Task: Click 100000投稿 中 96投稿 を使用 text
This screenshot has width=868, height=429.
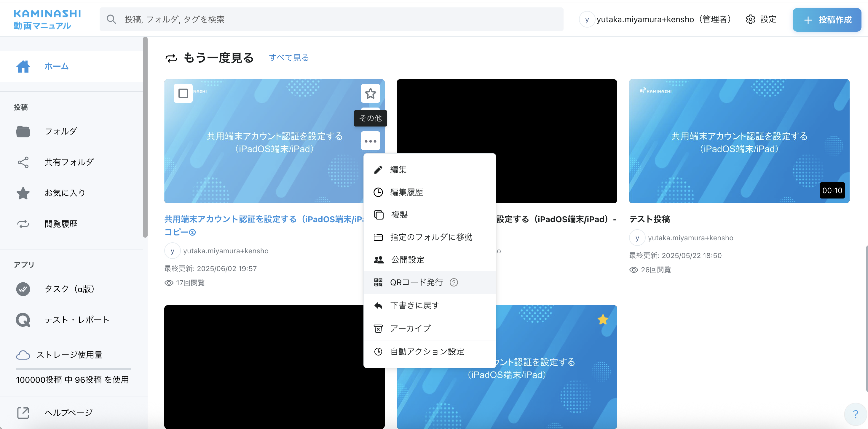Action: (x=72, y=380)
